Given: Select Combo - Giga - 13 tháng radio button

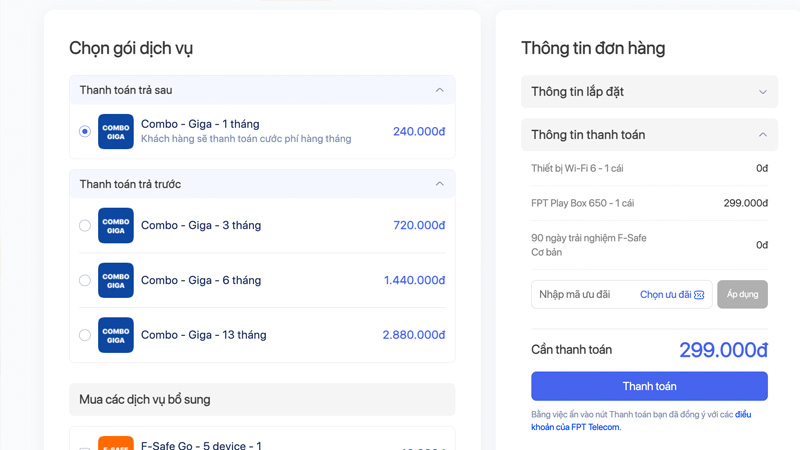Looking at the screenshot, I should (x=85, y=335).
